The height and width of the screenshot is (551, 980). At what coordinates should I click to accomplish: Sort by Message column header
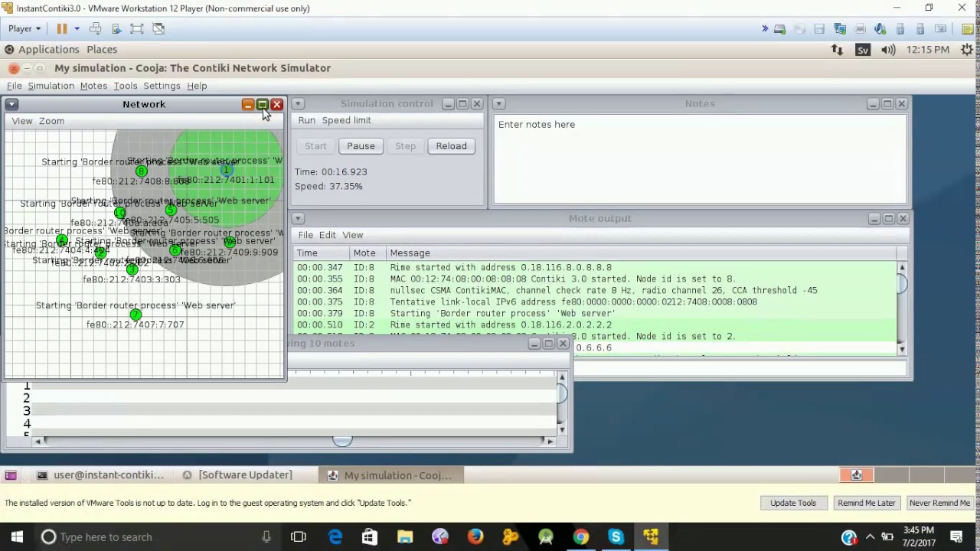641,253
